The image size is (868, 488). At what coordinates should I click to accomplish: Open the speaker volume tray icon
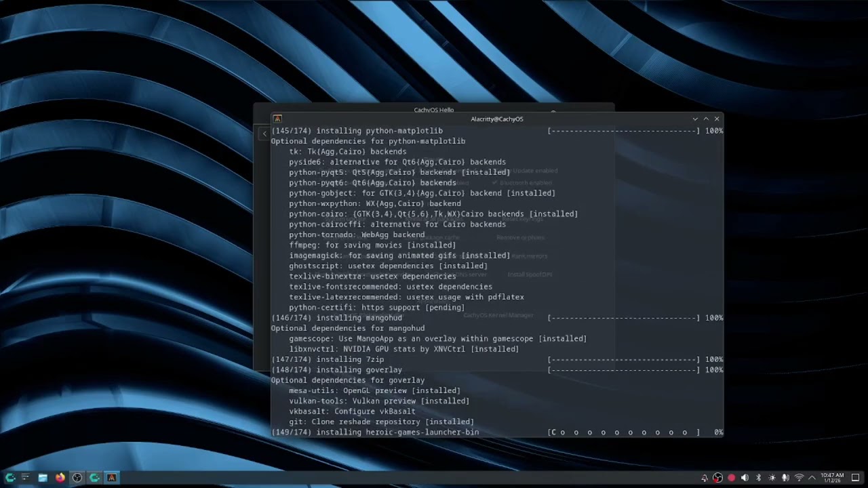click(745, 478)
